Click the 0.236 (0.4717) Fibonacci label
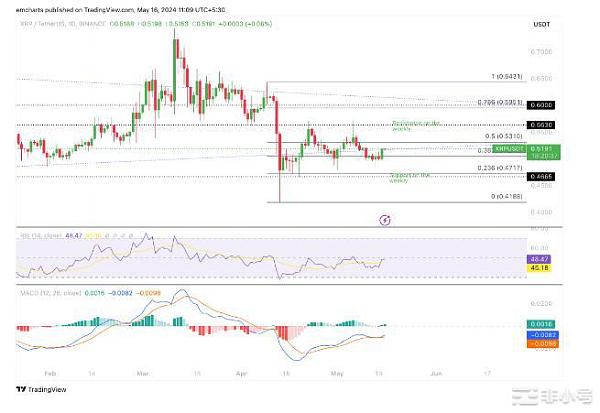Screen dimensions: 600x413 [x=500, y=168]
